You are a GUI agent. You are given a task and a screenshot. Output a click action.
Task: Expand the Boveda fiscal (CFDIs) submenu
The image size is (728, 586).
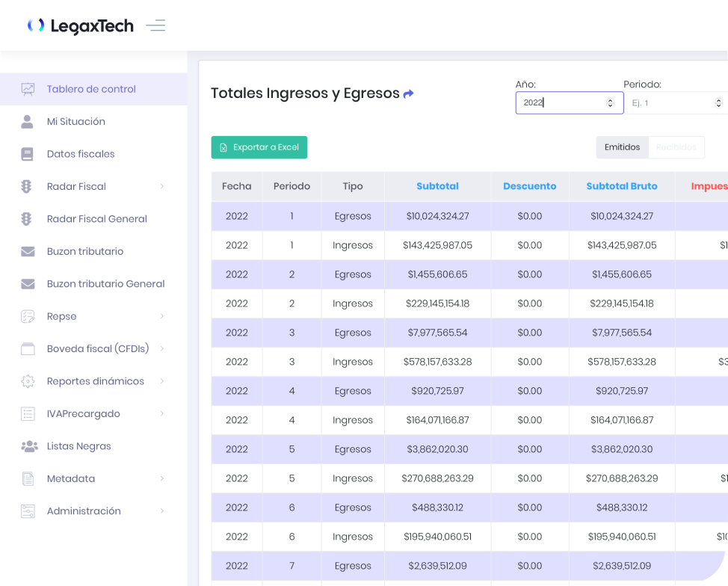(x=161, y=348)
